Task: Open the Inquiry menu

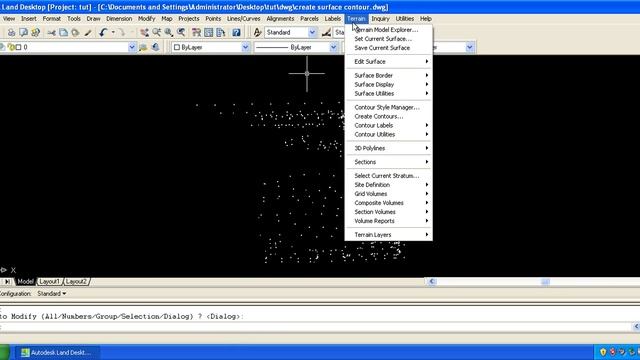Action: tap(380, 19)
